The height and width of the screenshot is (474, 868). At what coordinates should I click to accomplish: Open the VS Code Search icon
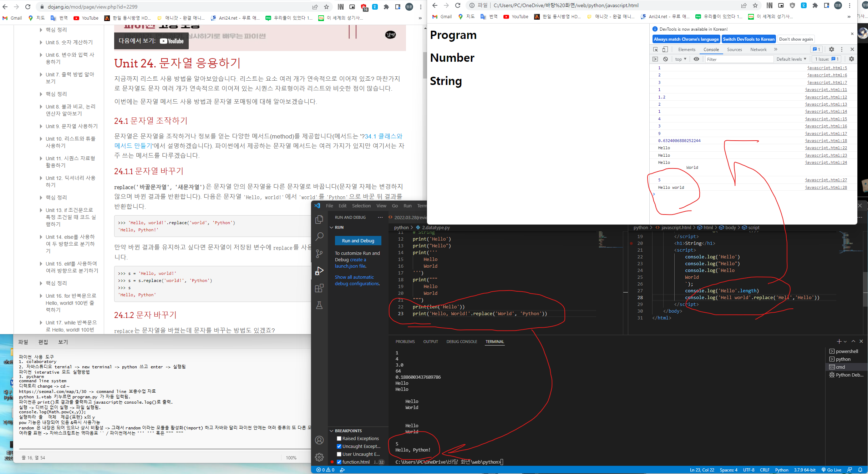[x=319, y=236]
